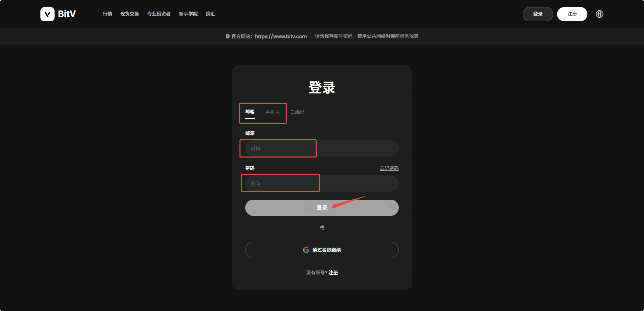Screen dimensions: 644x311
Task: Click the BitV logo icon
Action: pos(47,14)
